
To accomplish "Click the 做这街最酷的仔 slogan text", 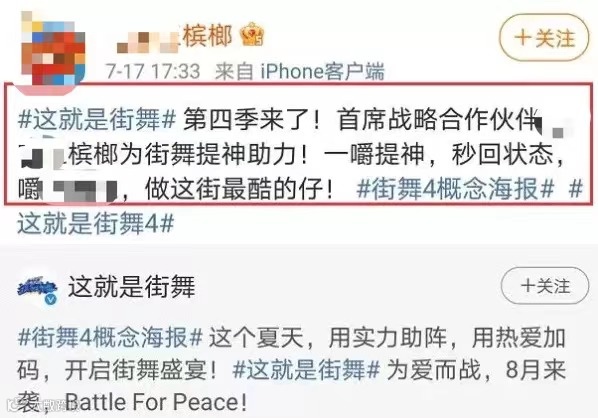I will coord(239,188).
